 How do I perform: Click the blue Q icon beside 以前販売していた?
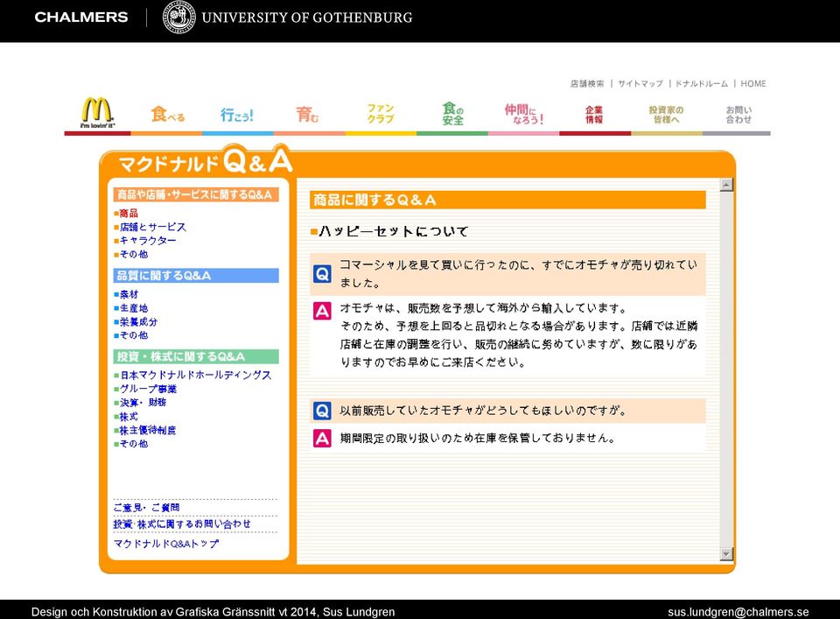point(322,411)
